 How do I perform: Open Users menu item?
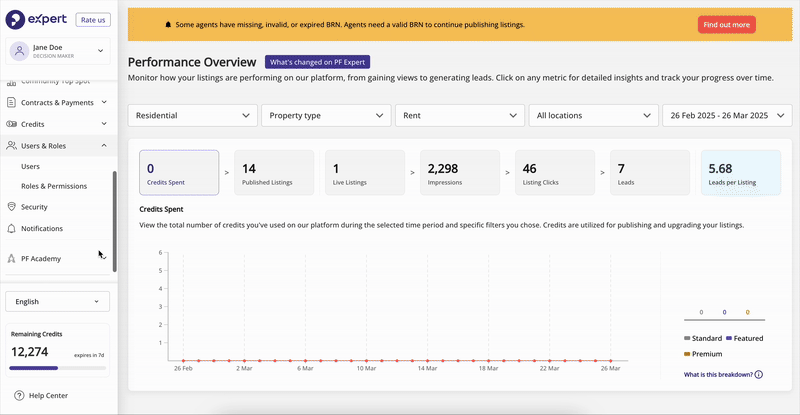click(x=30, y=166)
